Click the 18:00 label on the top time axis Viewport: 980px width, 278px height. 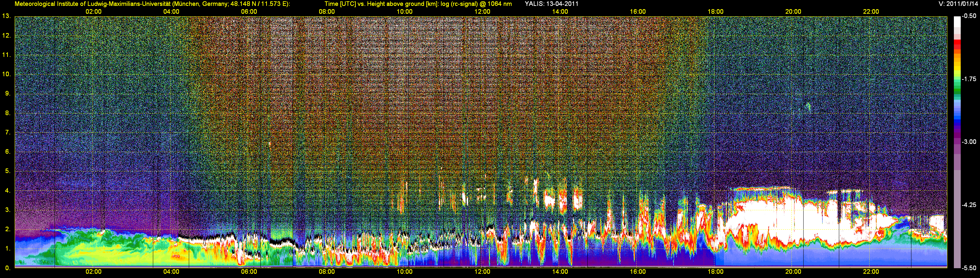[x=715, y=11]
